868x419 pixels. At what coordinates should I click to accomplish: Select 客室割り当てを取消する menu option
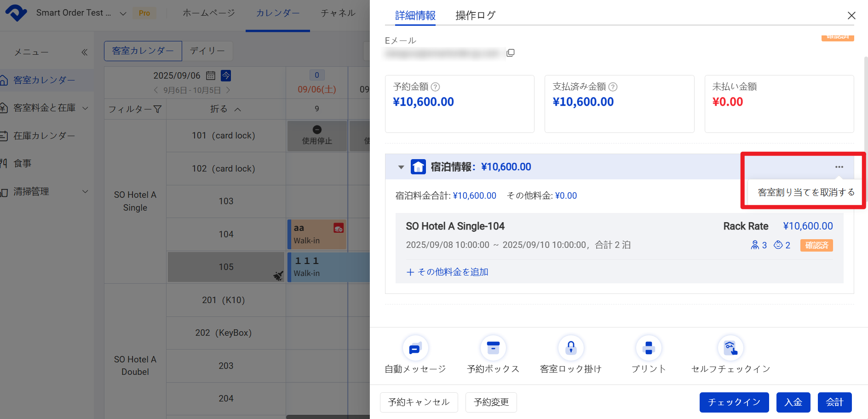point(805,192)
